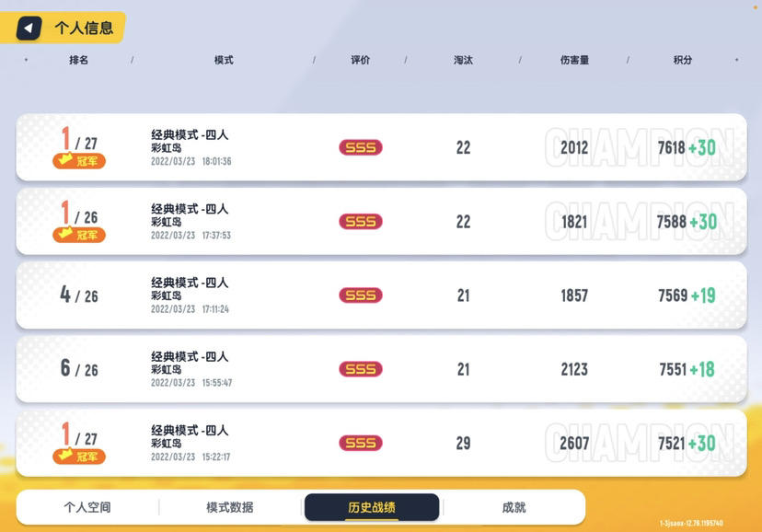This screenshot has width=762, height=532.
Task: Click the 排名 column header
Action: 79,60
